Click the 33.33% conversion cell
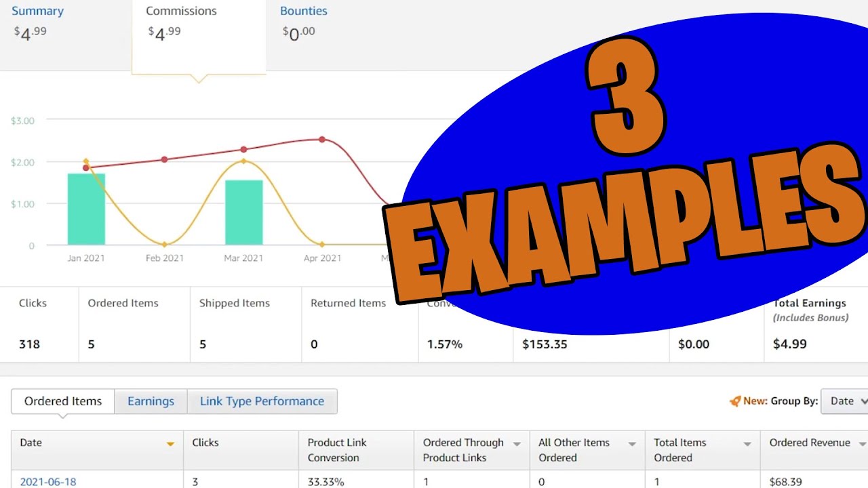 325,482
